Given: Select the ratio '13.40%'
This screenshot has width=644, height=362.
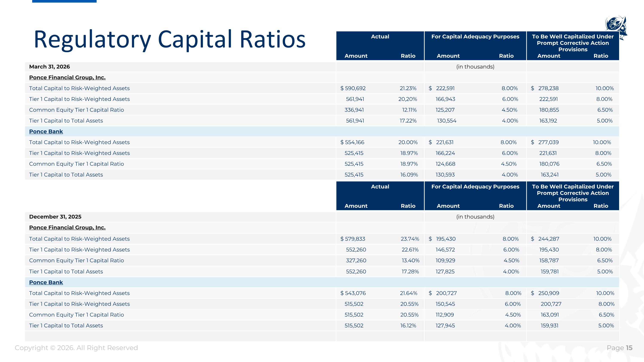Looking at the screenshot, I should (x=410, y=260).
